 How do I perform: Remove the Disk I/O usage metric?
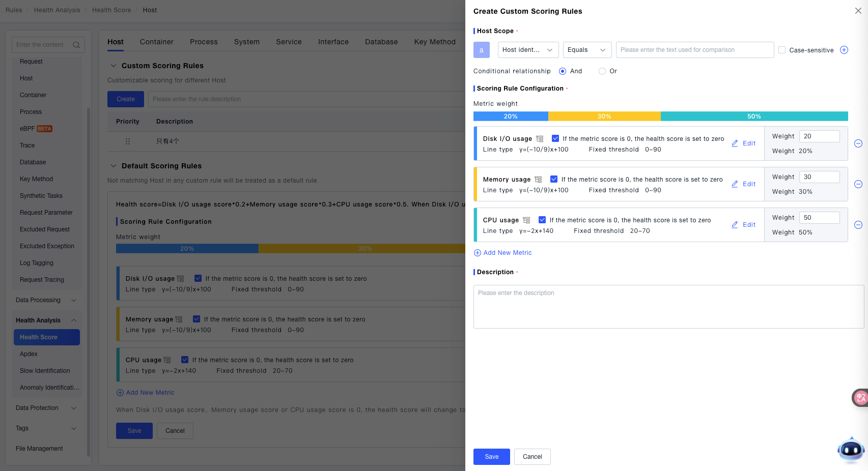tap(858, 143)
